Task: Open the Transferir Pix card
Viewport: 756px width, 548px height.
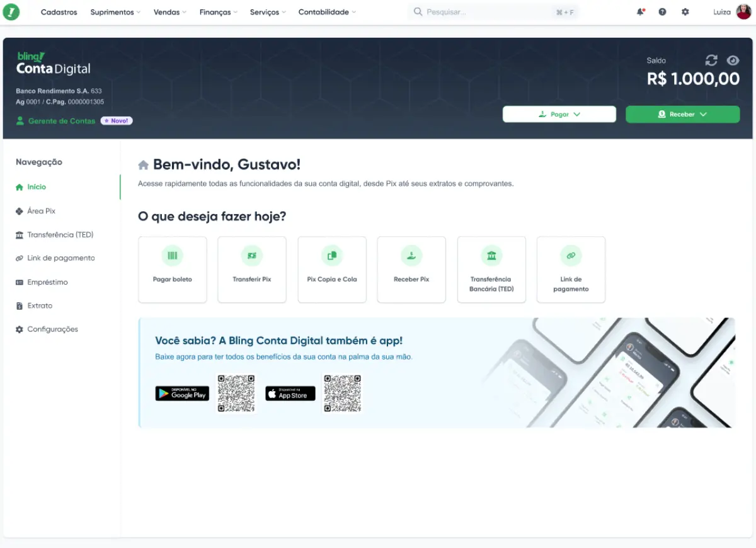Action: [251, 270]
